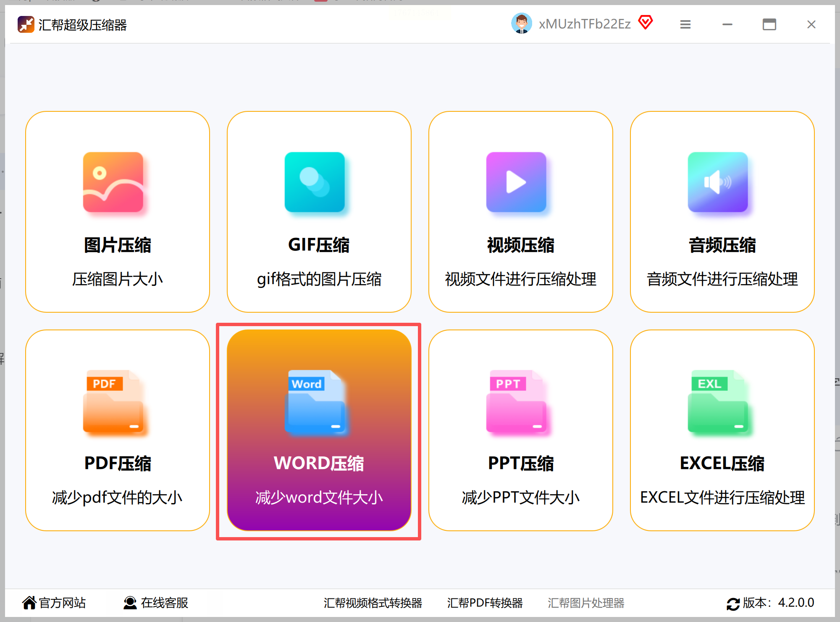Click the red VIP diamond badge

tap(646, 22)
